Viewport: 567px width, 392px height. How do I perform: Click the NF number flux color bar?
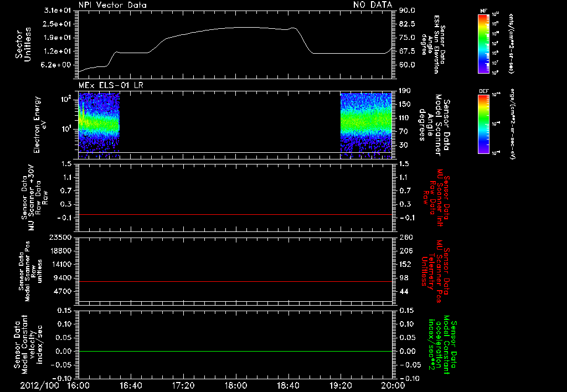[484, 43]
